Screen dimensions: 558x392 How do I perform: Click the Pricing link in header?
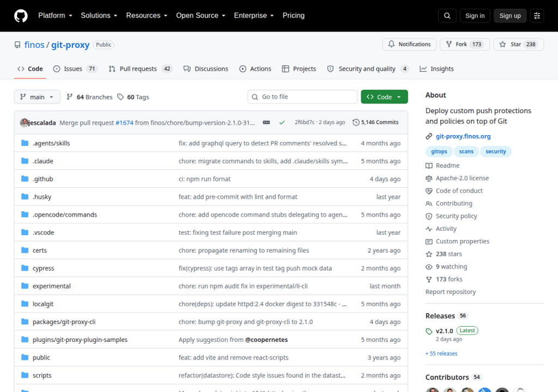pos(294,16)
